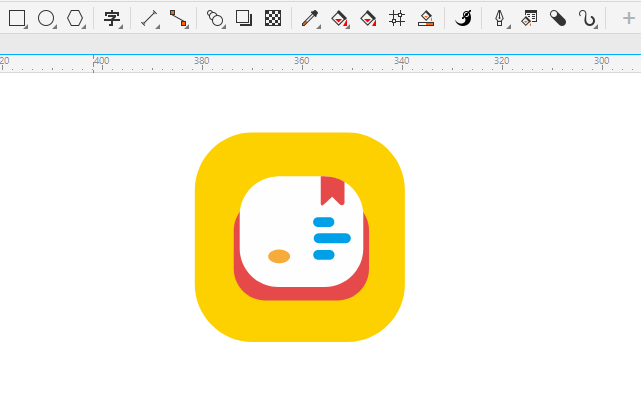Click the black pill-shaped tool icon

[558, 18]
